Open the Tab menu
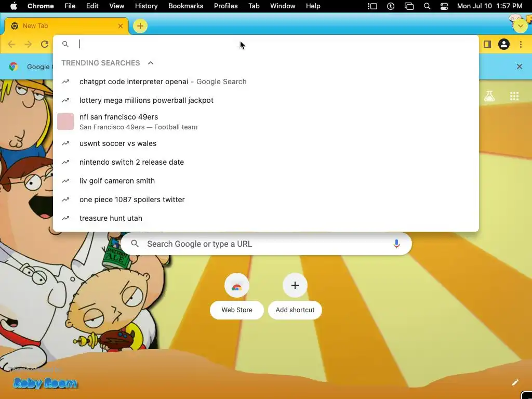 [x=254, y=6]
